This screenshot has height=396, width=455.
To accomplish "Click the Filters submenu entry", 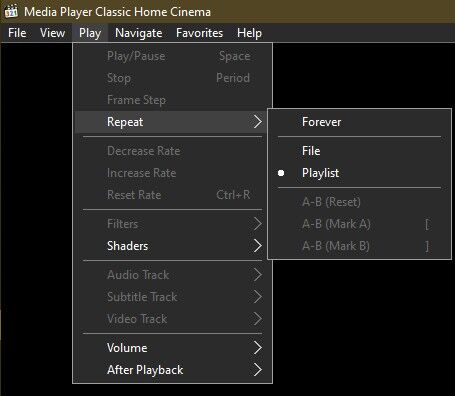I will [x=172, y=224].
